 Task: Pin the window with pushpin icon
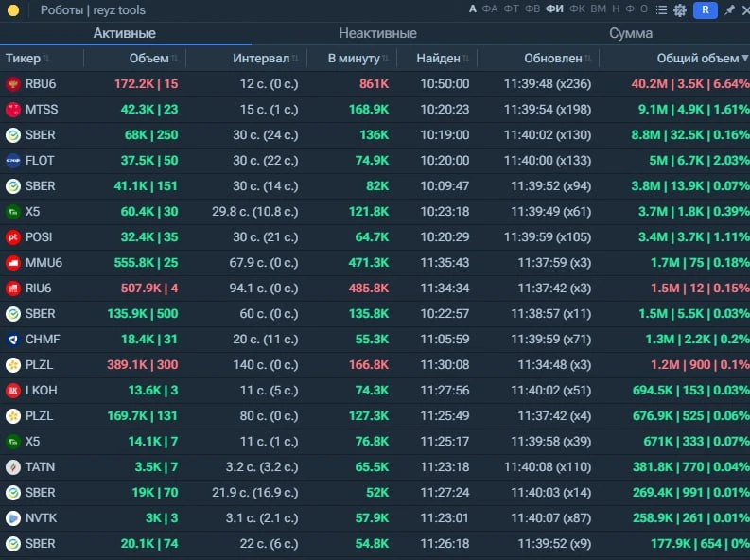[x=729, y=10]
